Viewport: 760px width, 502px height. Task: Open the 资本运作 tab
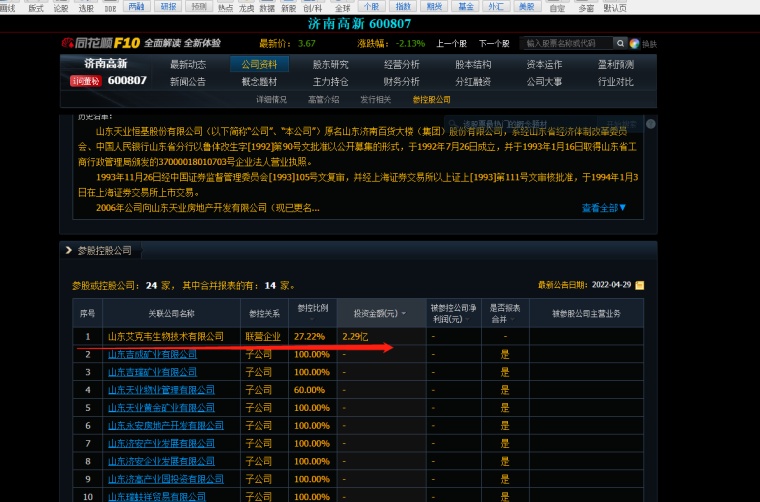[x=544, y=64]
